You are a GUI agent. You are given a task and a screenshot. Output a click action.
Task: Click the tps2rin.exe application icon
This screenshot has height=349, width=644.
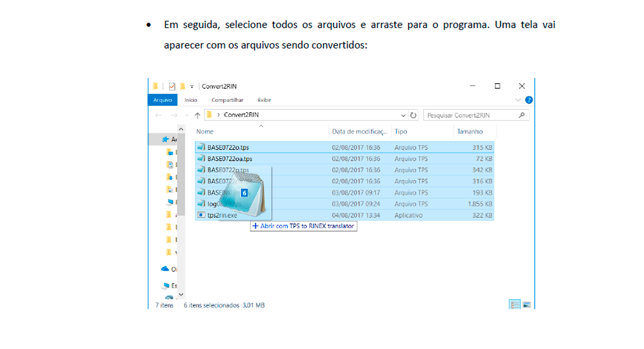[201, 215]
